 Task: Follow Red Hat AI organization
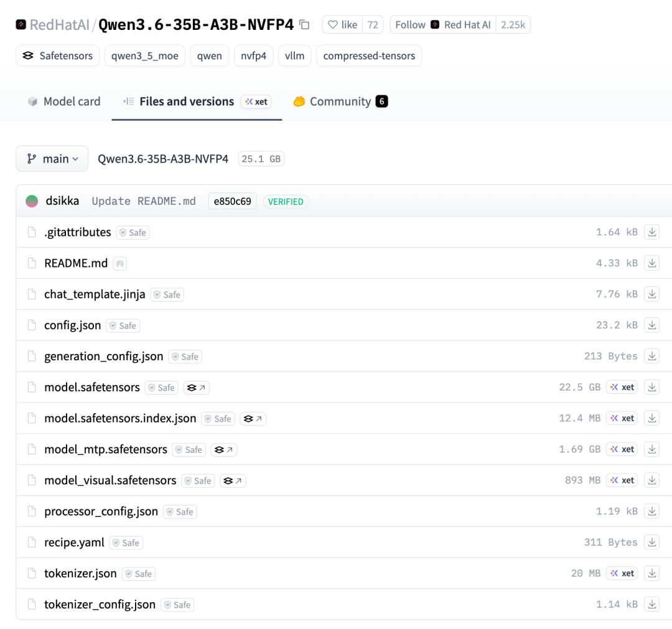[x=443, y=25]
